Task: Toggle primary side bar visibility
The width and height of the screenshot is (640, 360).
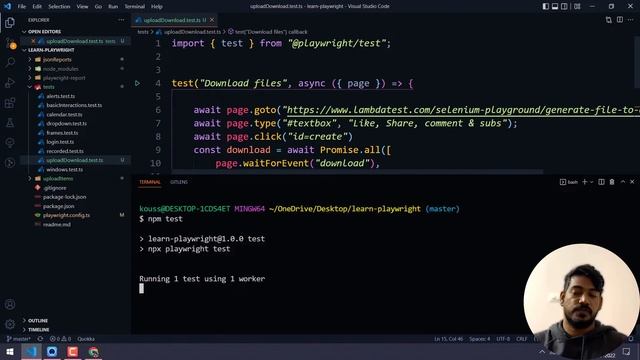Action: pos(546,7)
